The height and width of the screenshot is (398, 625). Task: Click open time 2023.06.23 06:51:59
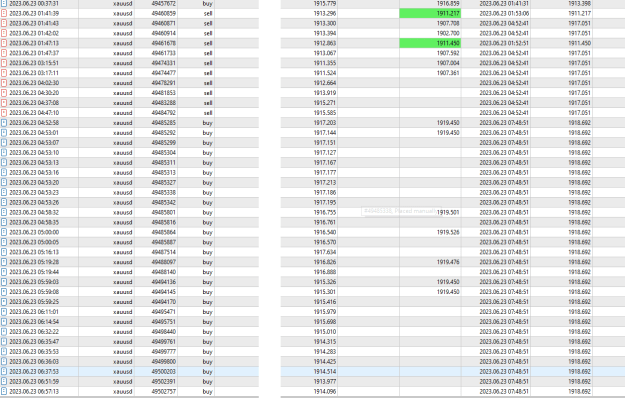[34, 382]
